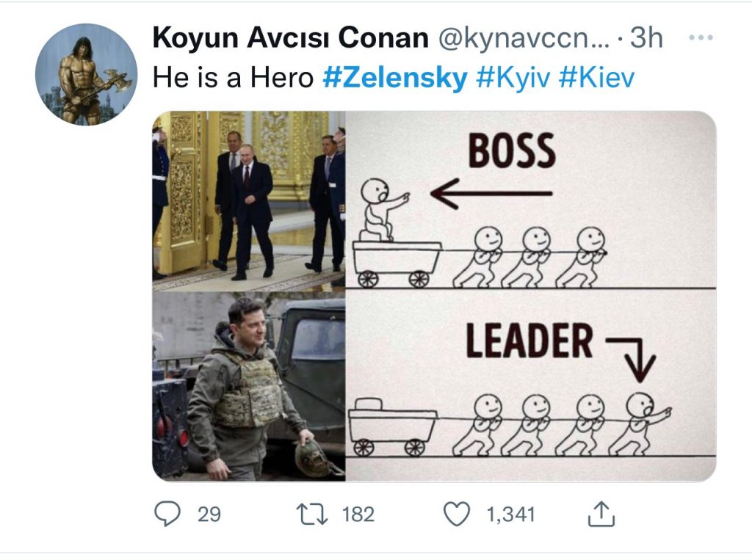This screenshot has height=560, width=752.
Task: Tap the share upload arrow icon
Action: 601,514
